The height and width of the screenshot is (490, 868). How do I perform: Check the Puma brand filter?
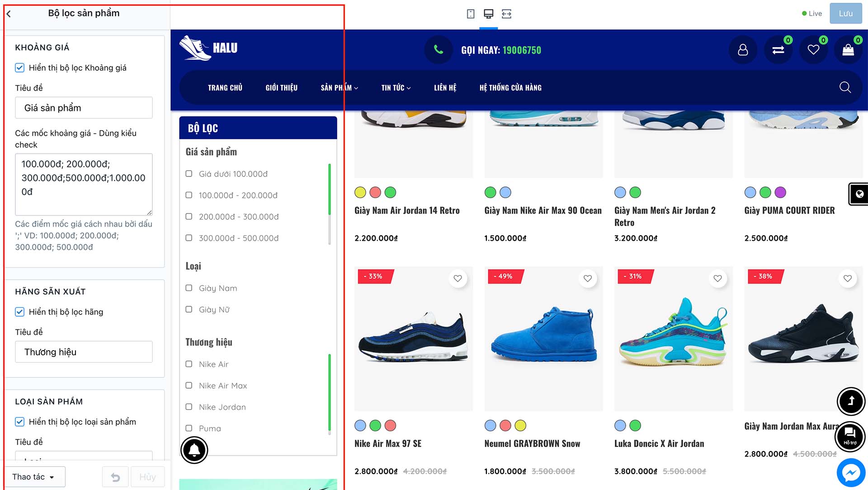click(189, 428)
